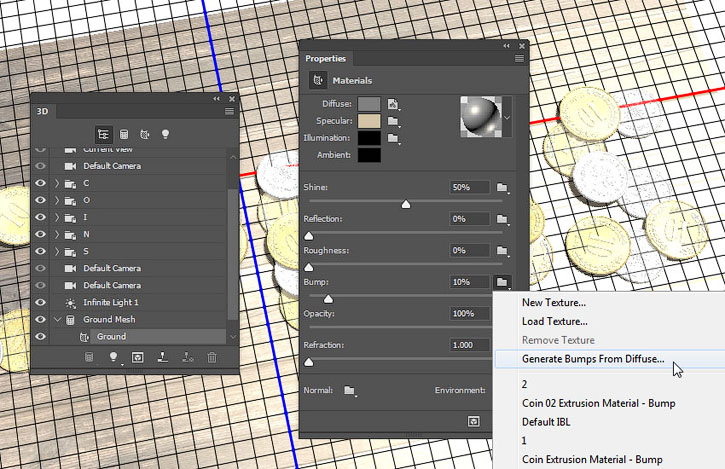The image size is (725, 469).
Task: Select Load Texture from the menu
Action: pos(554,321)
